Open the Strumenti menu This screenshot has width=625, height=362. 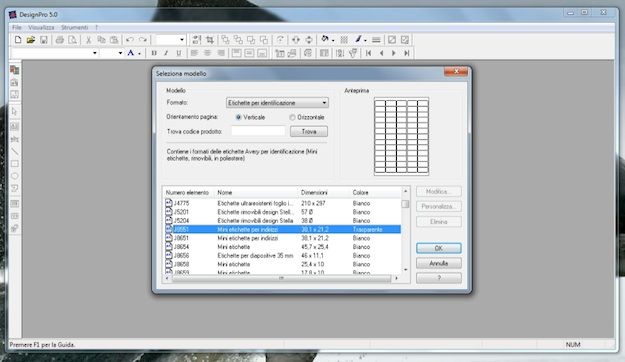coord(75,28)
